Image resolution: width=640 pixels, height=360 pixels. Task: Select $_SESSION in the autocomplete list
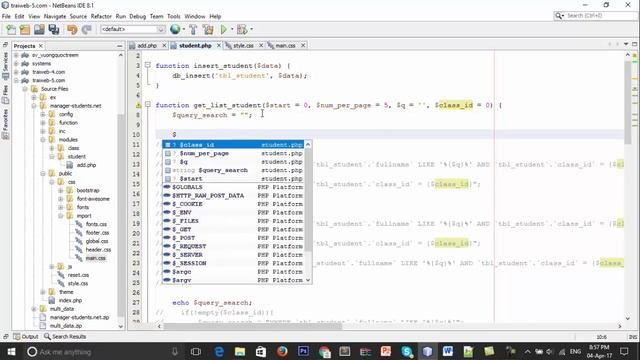(x=233, y=263)
